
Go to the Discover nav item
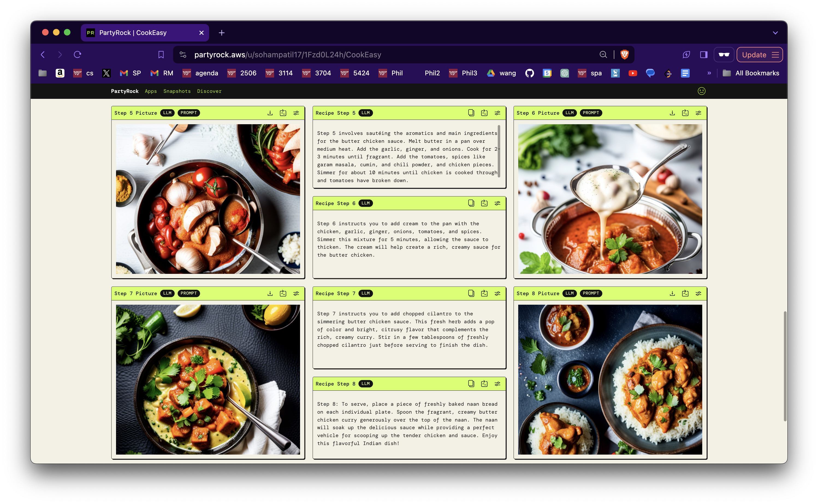click(x=209, y=91)
